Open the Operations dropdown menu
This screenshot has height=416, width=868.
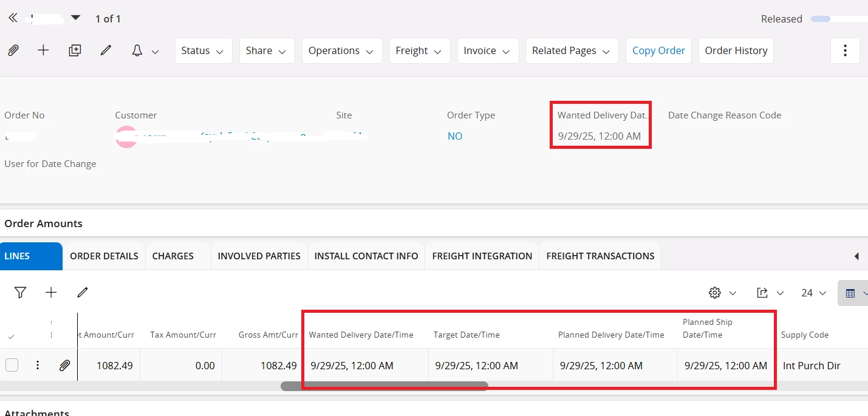(x=341, y=50)
